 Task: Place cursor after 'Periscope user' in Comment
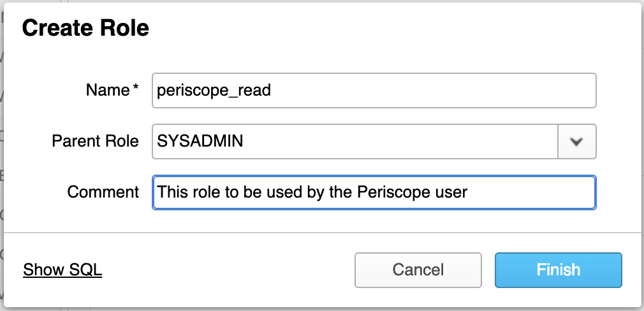pyautogui.click(x=468, y=192)
